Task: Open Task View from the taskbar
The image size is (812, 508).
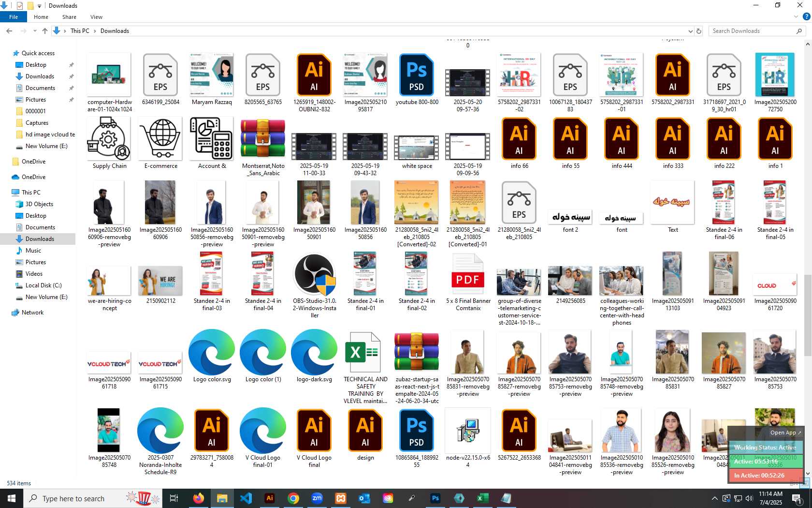Action: click(x=174, y=498)
